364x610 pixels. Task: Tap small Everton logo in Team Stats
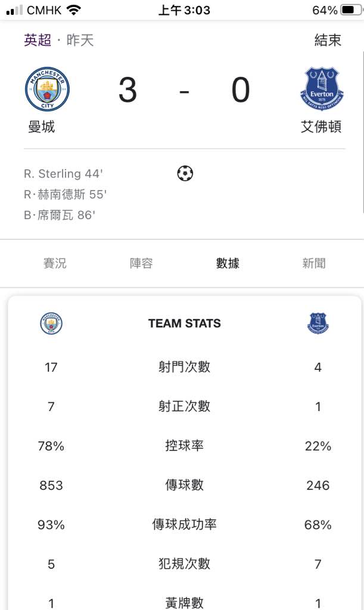318,323
